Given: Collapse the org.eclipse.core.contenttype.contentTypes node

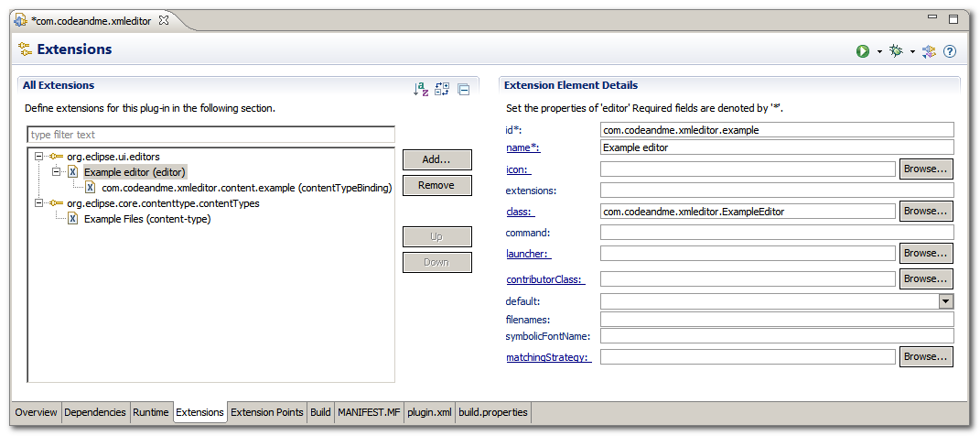Looking at the screenshot, I should coord(38,203).
